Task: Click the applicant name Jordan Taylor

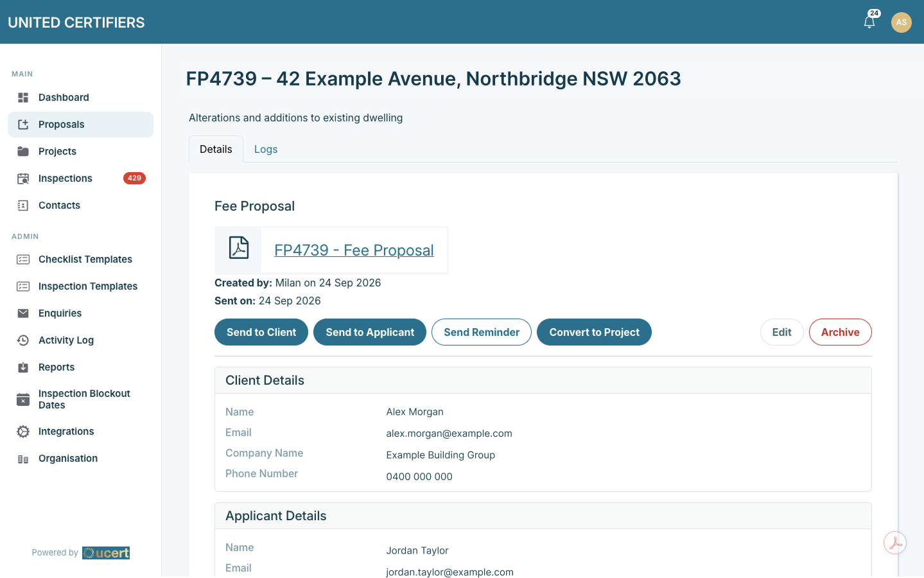Action: click(417, 550)
